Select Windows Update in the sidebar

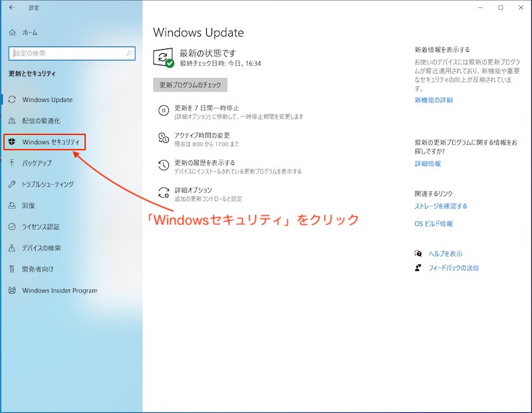tap(47, 100)
